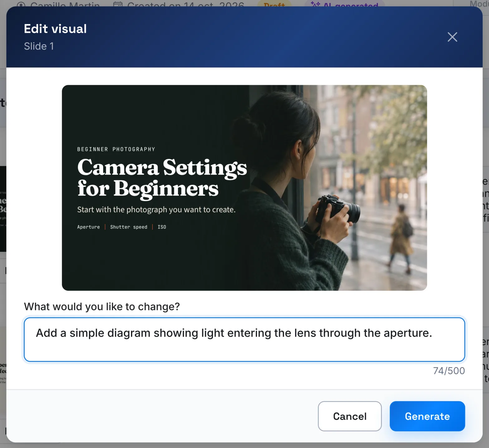The width and height of the screenshot is (489, 448).
Task: Click the slide preview image
Action: (x=244, y=188)
